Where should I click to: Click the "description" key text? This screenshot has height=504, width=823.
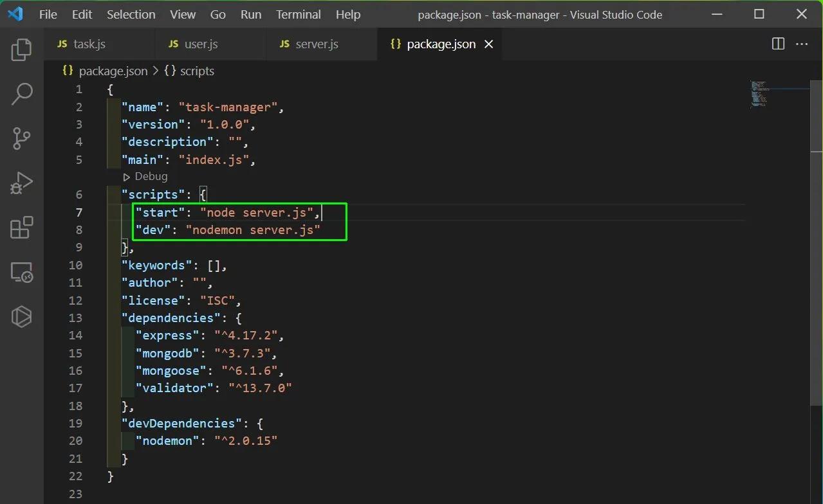pos(168,141)
